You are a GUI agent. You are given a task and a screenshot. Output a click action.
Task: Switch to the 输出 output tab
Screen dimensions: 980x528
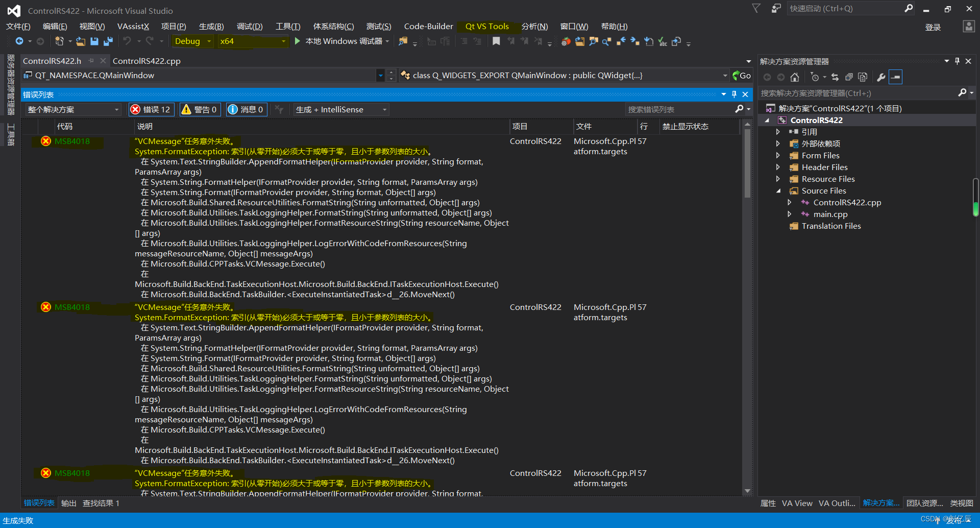click(x=68, y=503)
